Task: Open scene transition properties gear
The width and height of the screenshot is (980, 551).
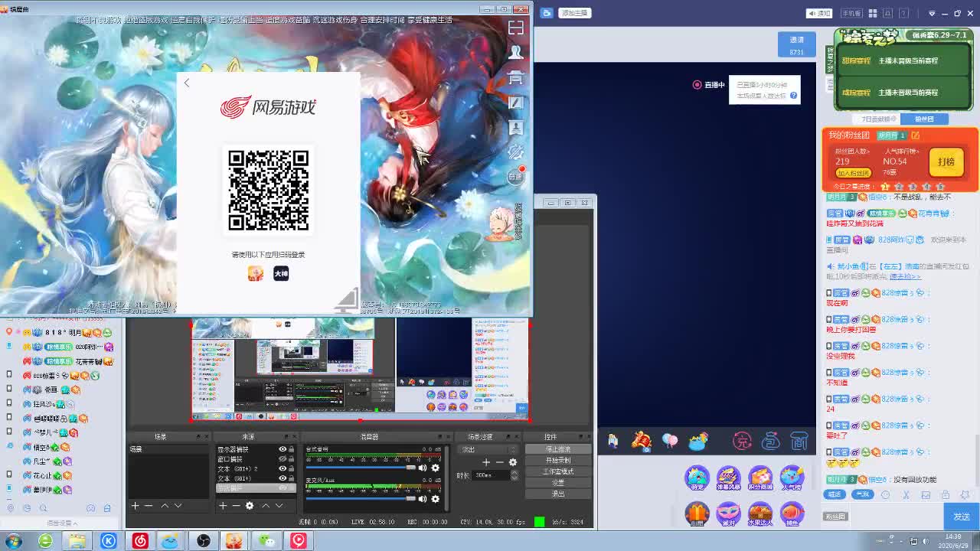Action: click(513, 462)
